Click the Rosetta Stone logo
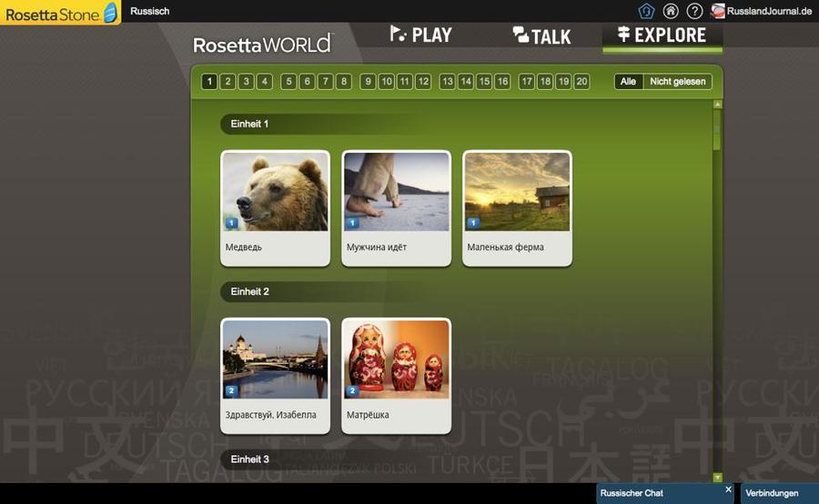This screenshot has height=504, width=819. click(x=61, y=13)
